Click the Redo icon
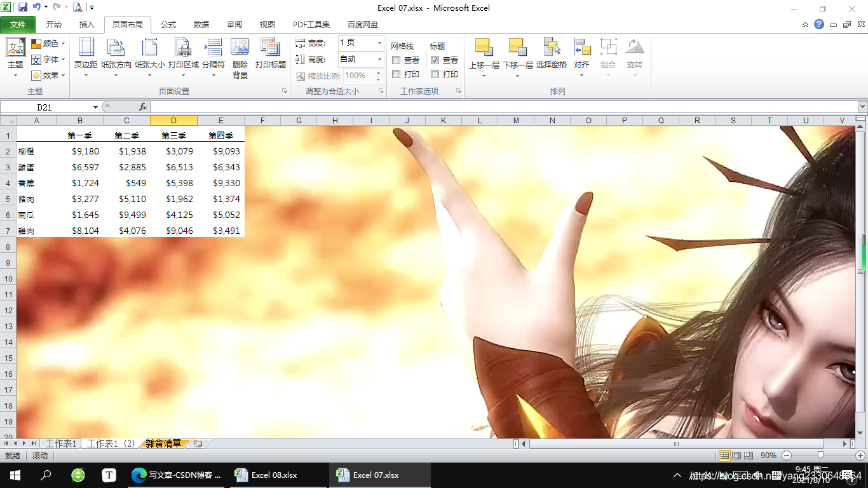The image size is (868, 488). click(x=57, y=8)
